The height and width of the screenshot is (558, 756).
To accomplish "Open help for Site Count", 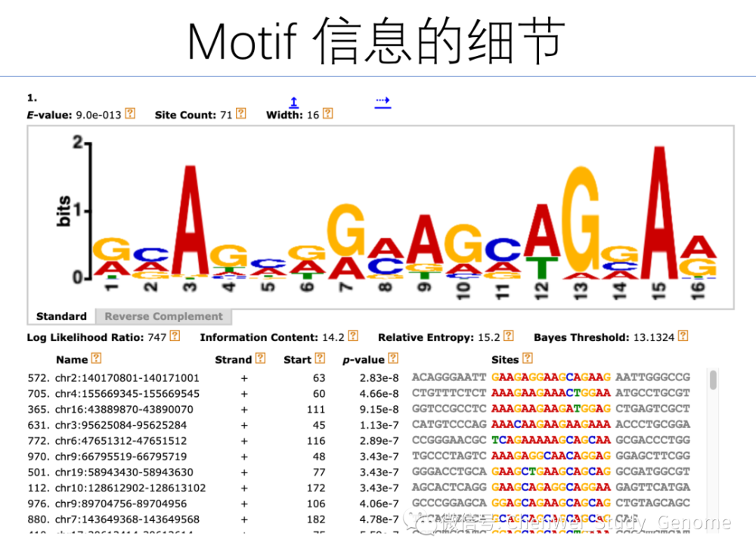I will click(240, 113).
